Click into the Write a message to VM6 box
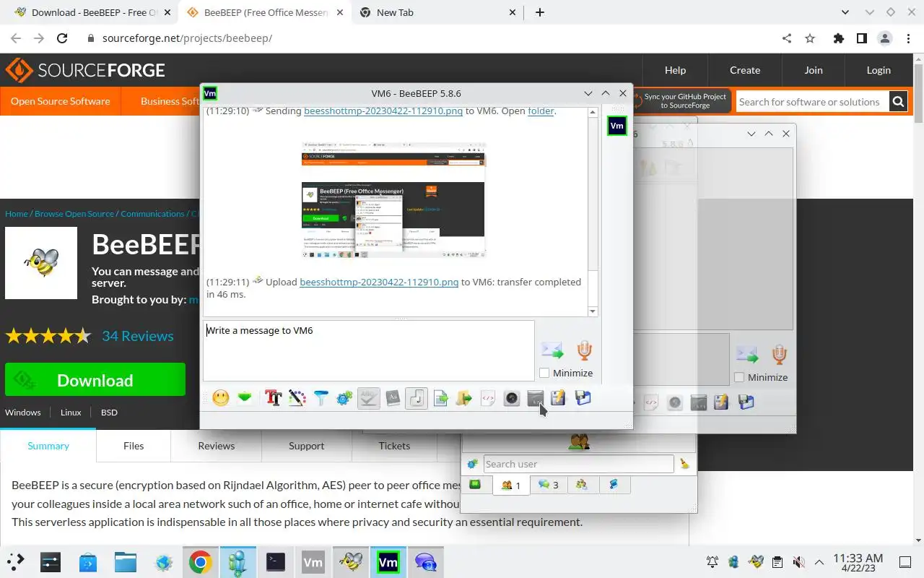This screenshot has height=578, width=924. 369,350
